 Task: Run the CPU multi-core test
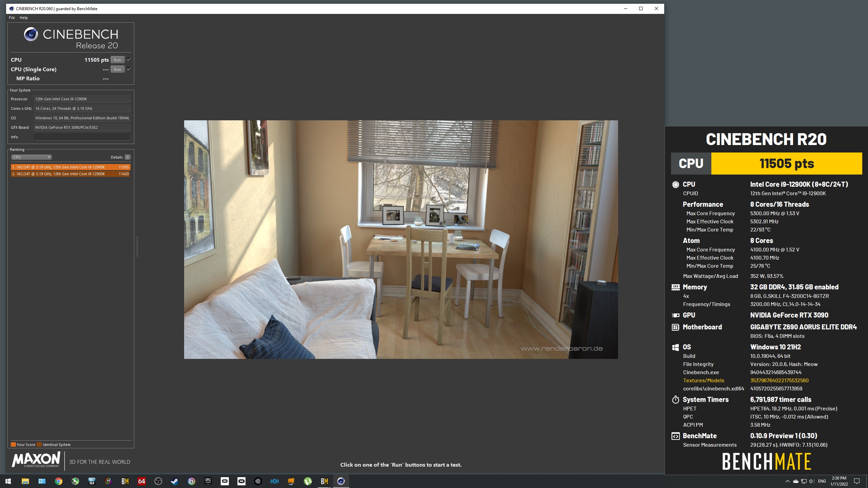(x=118, y=60)
